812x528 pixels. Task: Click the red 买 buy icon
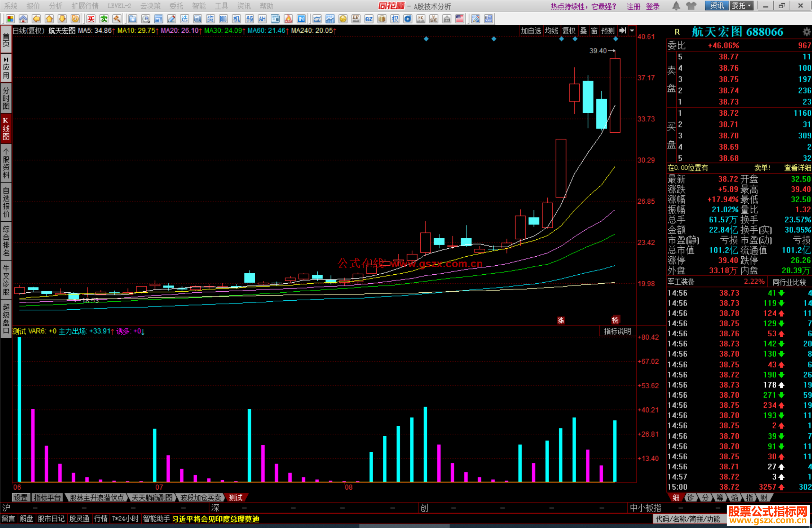coord(91,19)
